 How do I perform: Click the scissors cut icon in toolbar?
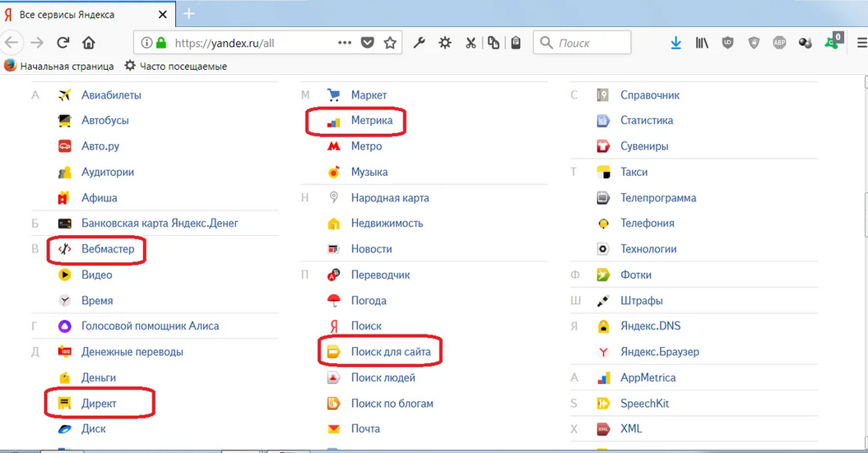tap(471, 43)
